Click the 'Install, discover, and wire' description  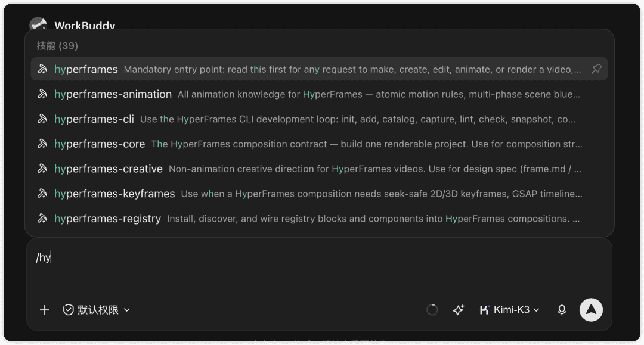point(373,219)
